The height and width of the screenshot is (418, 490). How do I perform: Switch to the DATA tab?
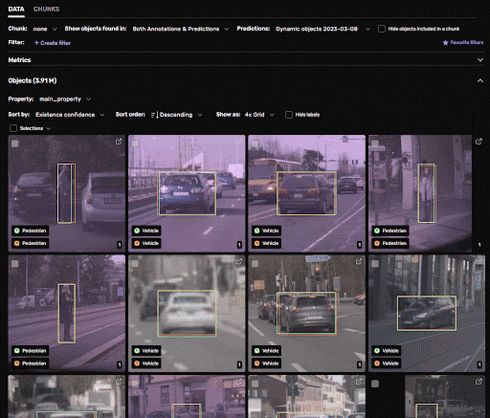(x=16, y=9)
